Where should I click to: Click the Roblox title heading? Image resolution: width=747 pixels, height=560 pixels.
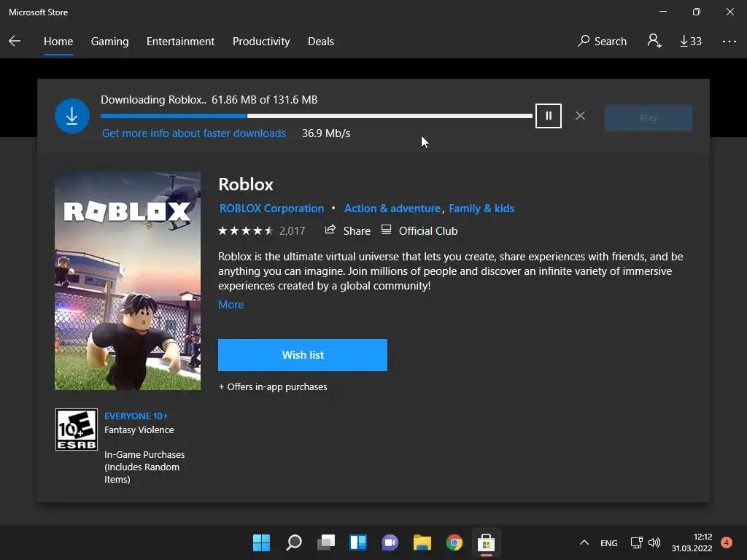click(x=246, y=184)
